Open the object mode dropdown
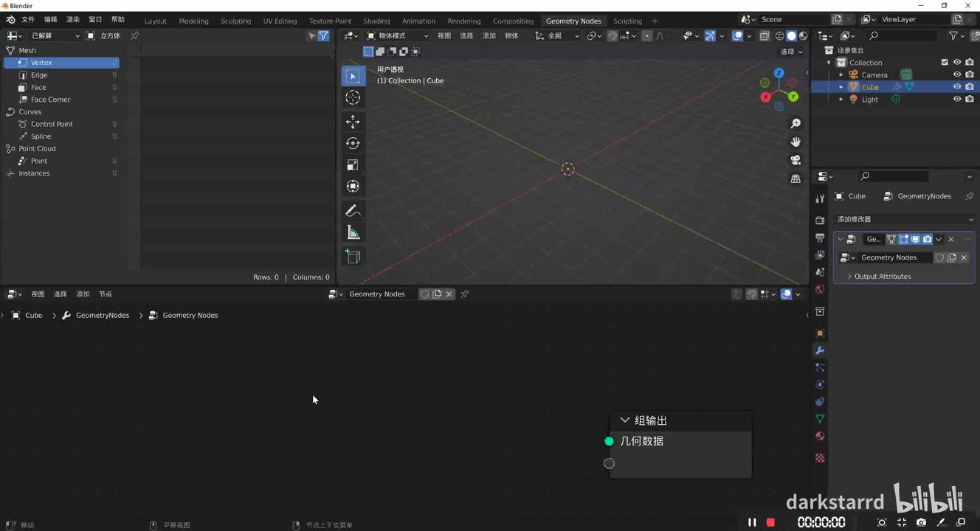Screen dimensions: 980x531 click(x=398, y=35)
